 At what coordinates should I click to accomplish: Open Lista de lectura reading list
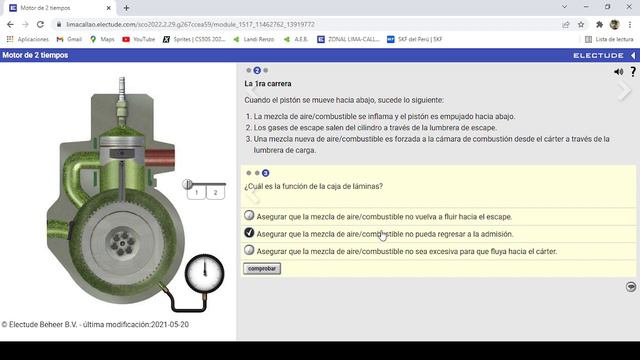[609, 39]
